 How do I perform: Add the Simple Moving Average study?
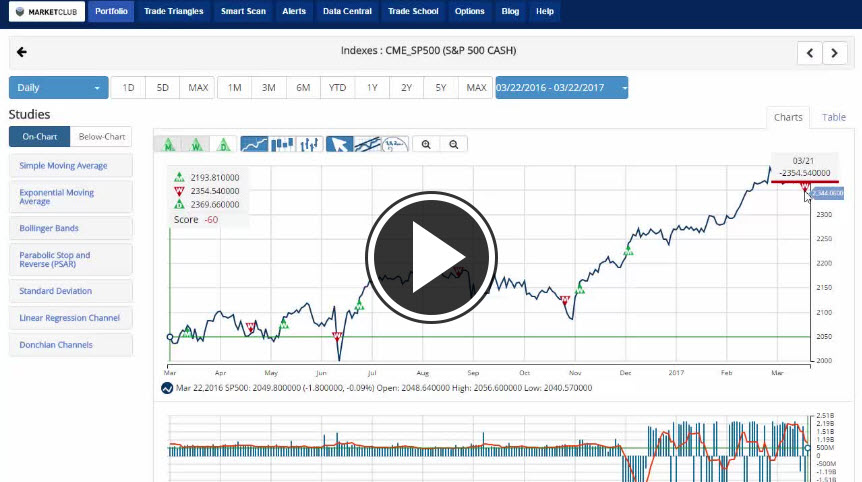[x=70, y=166]
